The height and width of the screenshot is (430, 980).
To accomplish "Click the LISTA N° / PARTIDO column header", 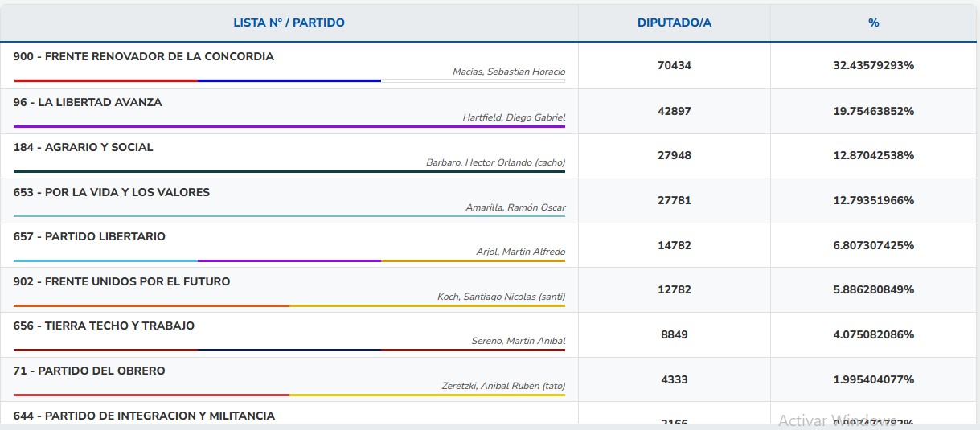I will pos(289,23).
